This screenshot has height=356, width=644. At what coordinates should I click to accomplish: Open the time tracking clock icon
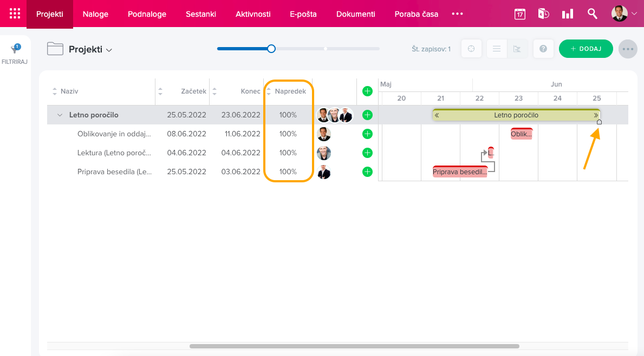543,14
